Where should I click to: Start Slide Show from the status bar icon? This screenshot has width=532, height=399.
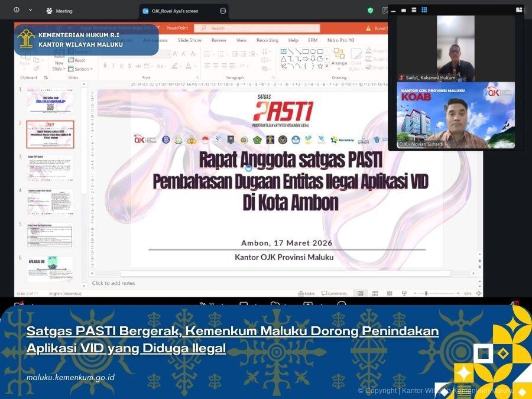click(x=404, y=292)
